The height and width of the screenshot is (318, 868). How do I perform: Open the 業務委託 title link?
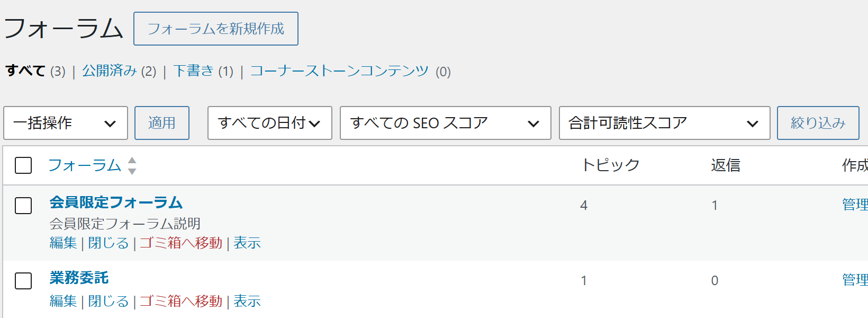click(79, 278)
